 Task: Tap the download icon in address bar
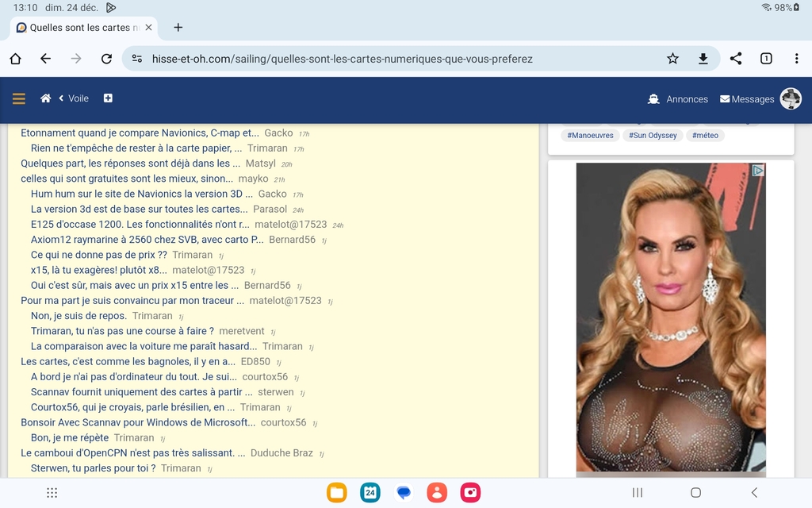pyautogui.click(x=703, y=59)
